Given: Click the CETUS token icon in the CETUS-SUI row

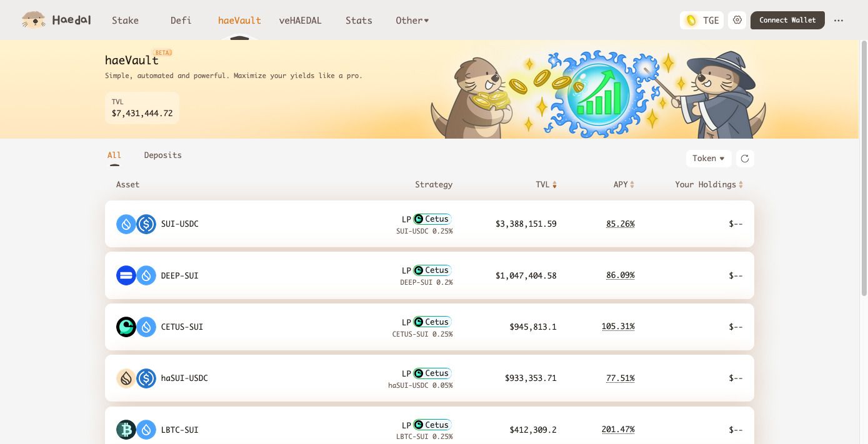Looking at the screenshot, I should pyautogui.click(x=126, y=327).
